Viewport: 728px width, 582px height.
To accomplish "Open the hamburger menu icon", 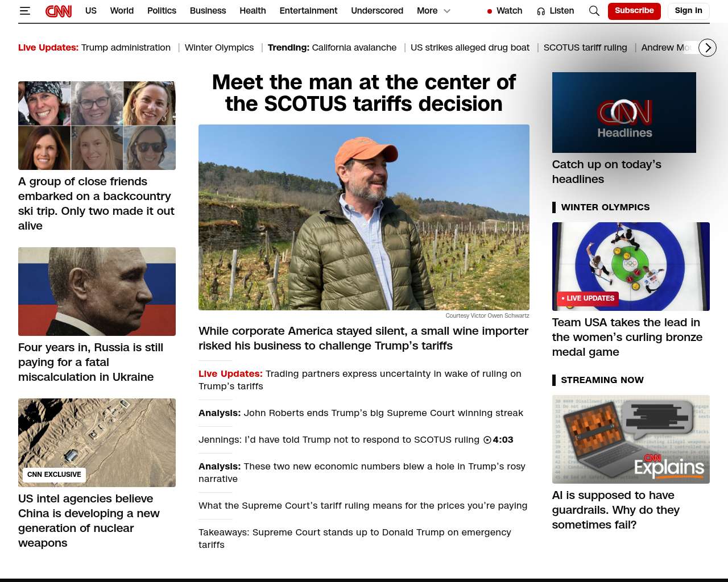I will pos(24,11).
